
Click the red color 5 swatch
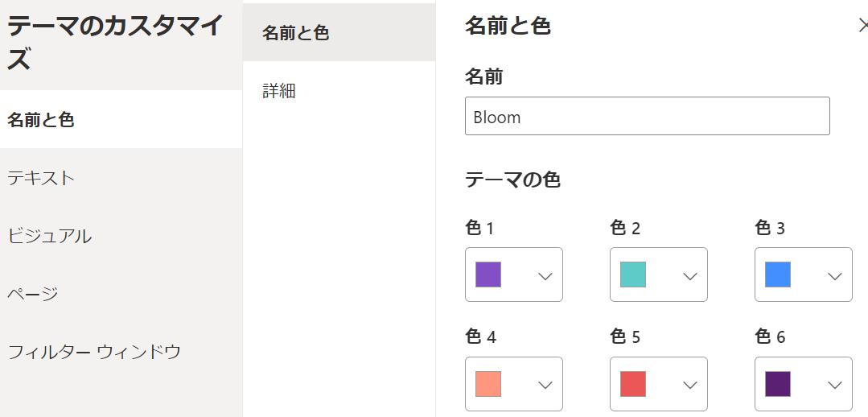click(633, 384)
